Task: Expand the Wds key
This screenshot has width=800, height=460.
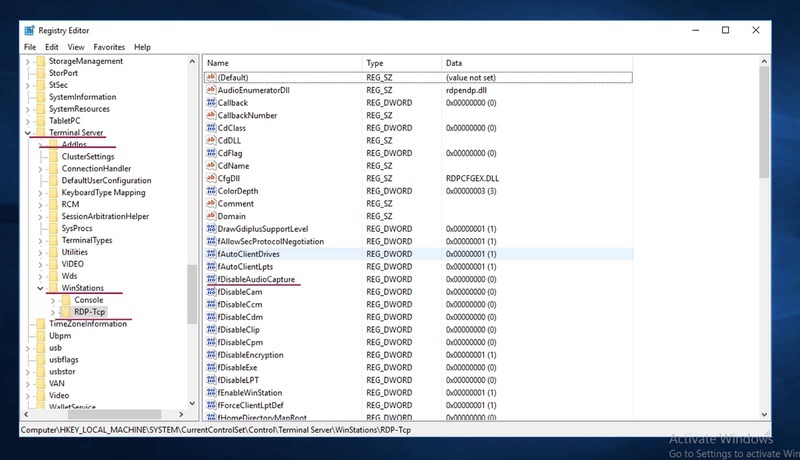Action: coord(40,276)
